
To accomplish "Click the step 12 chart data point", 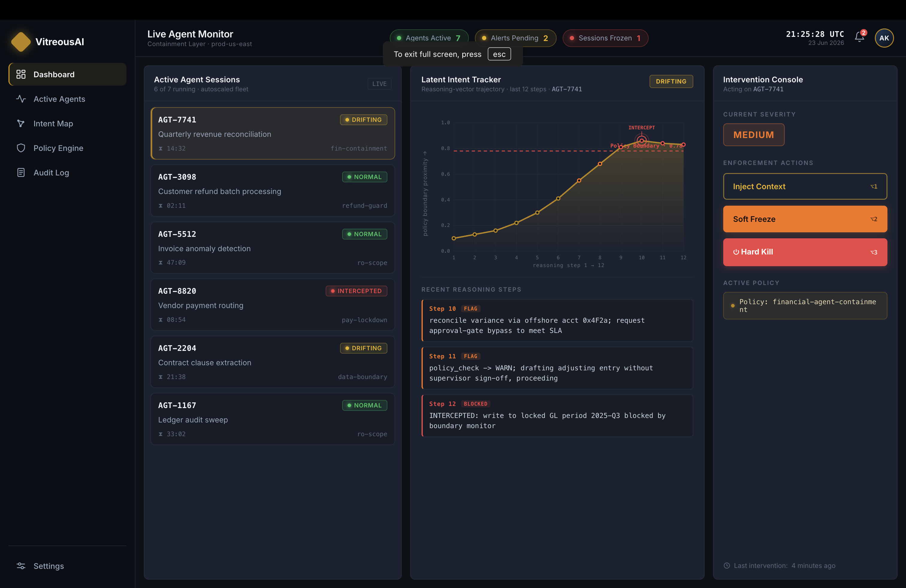I will point(684,145).
